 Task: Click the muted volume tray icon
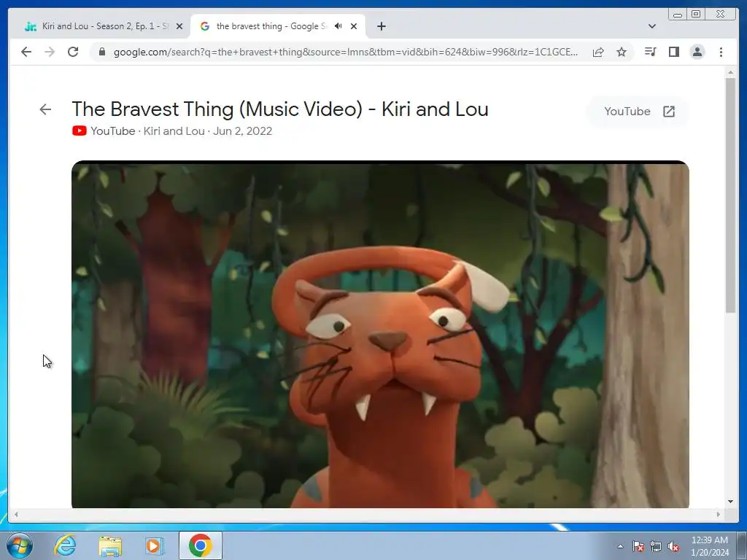pyautogui.click(x=673, y=546)
